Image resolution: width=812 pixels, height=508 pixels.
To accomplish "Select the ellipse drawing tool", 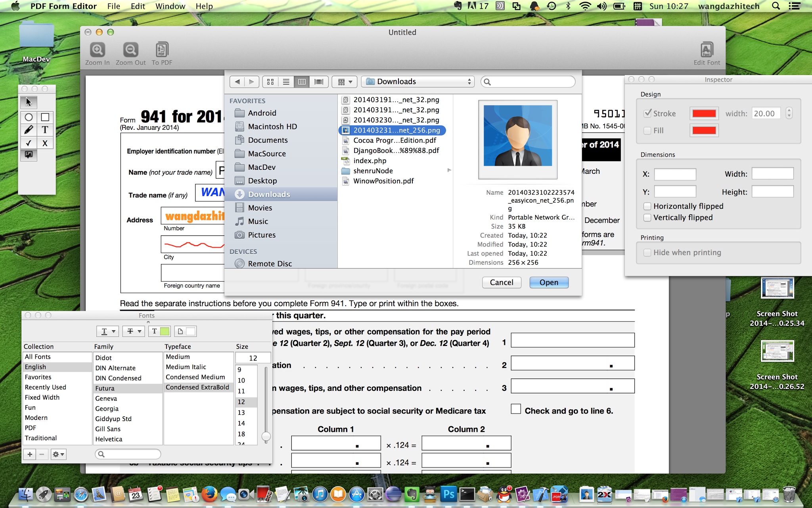I will [28, 117].
